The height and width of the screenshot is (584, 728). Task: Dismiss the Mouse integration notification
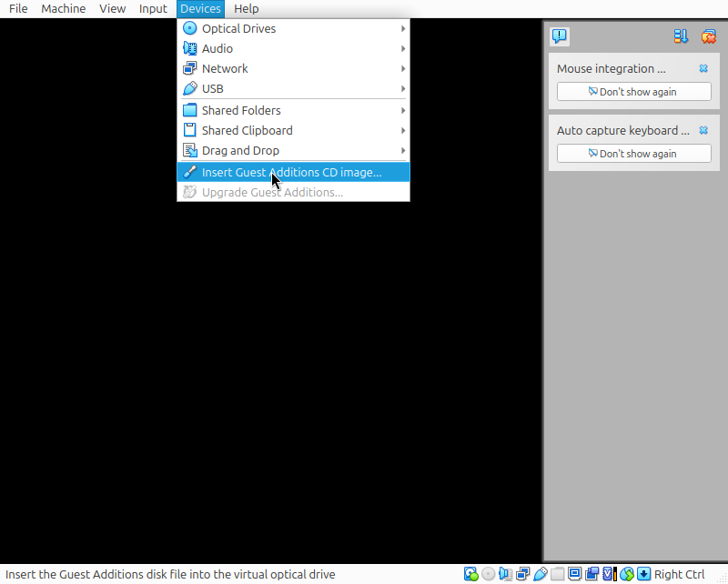click(703, 69)
